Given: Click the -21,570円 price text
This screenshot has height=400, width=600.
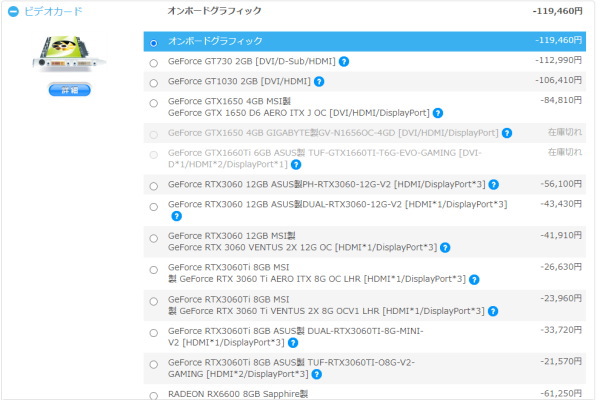Looking at the screenshot, I should [x=561, y=361].
